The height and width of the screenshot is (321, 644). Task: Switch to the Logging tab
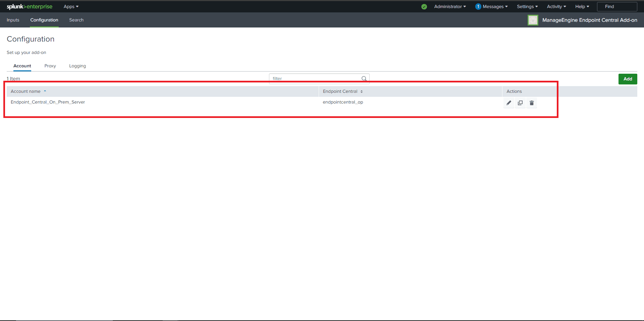77,66
